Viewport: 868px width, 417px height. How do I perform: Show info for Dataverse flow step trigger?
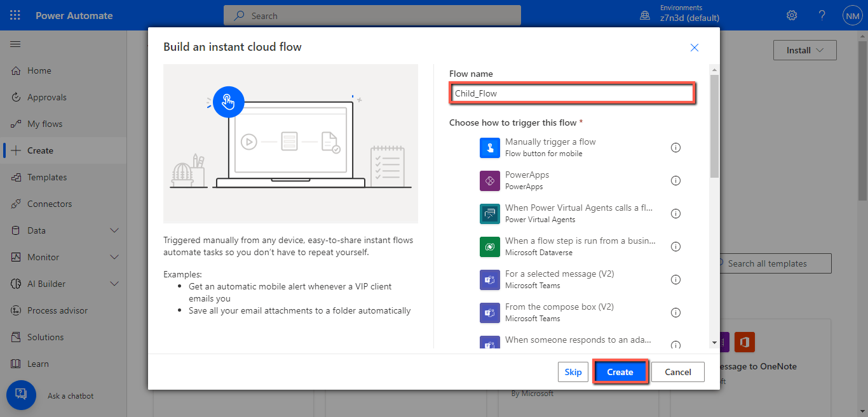tap(676, 246)
